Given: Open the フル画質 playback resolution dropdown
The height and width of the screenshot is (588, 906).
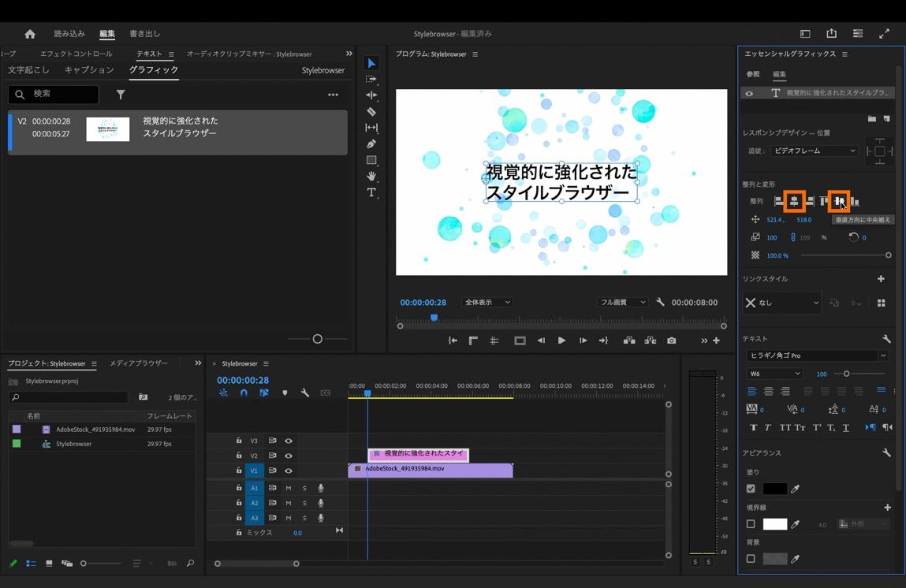Looking at the screenshot, I should click(x=622, y=303).
